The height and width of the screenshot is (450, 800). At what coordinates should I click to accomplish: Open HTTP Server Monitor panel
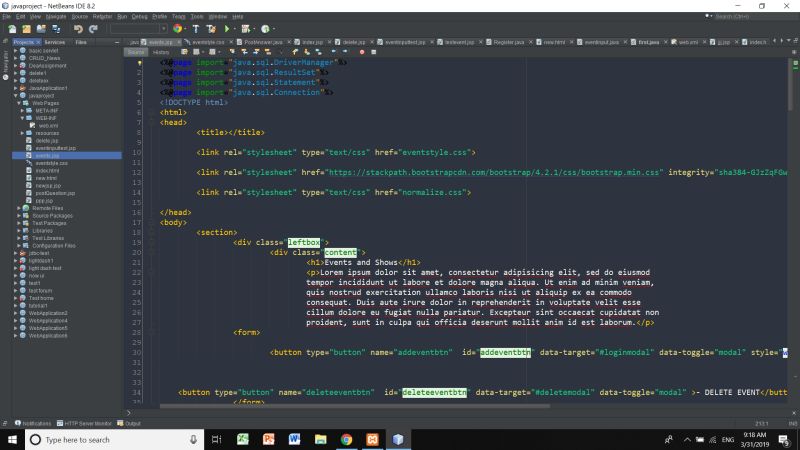pyautogui.click(x=84, y=423)
